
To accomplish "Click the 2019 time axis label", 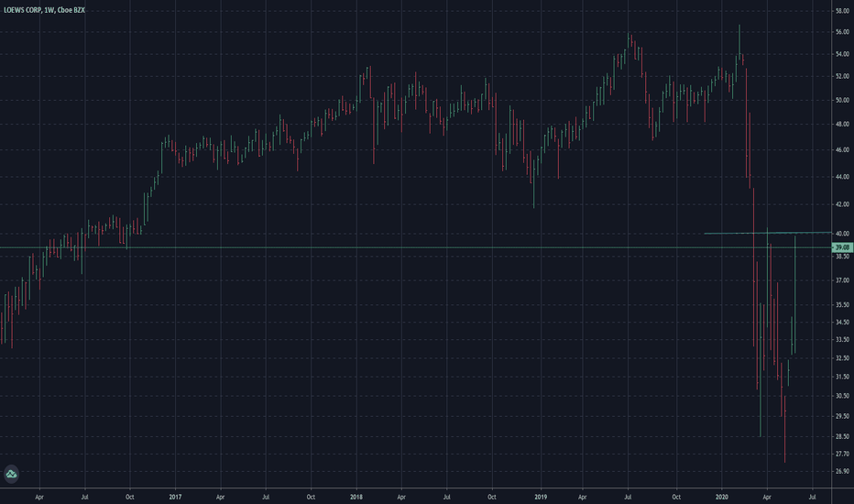I will [x=541, y=497].
